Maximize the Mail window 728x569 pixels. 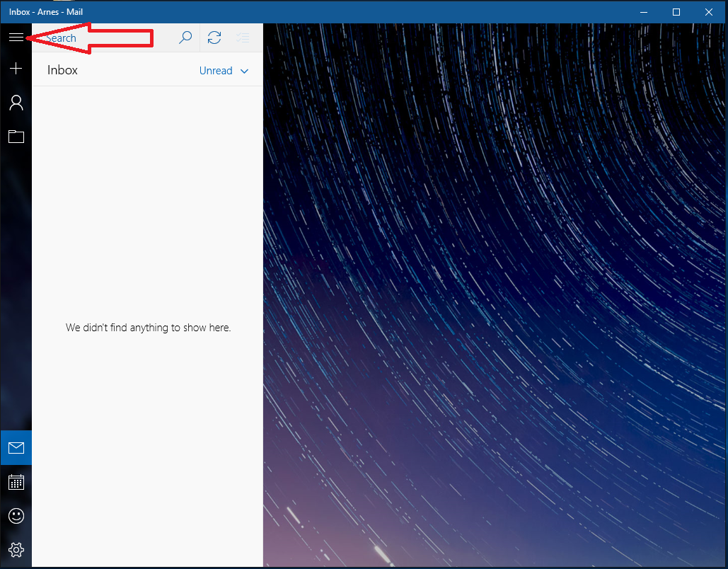click(676, 12)
